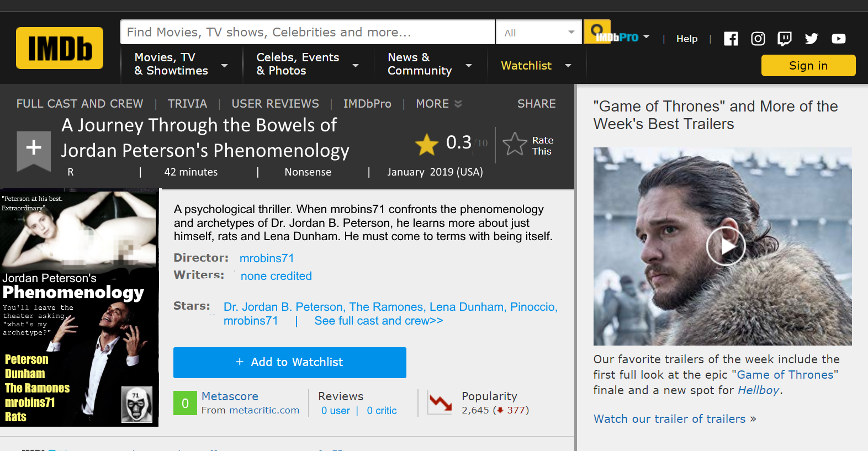This screenshot has width=868, height=451.
Task: Expand the MORE options chevron
Action: [x=458, y=104]
